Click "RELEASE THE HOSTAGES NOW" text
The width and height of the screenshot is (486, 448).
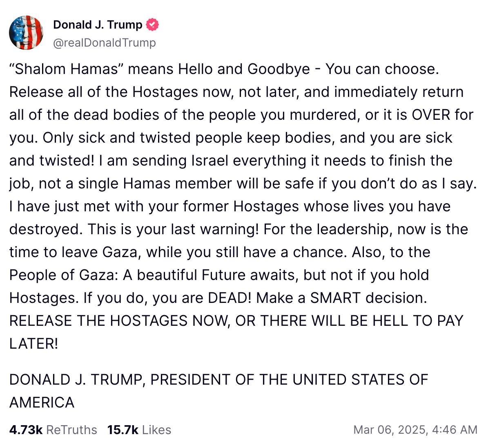[118, 321]
